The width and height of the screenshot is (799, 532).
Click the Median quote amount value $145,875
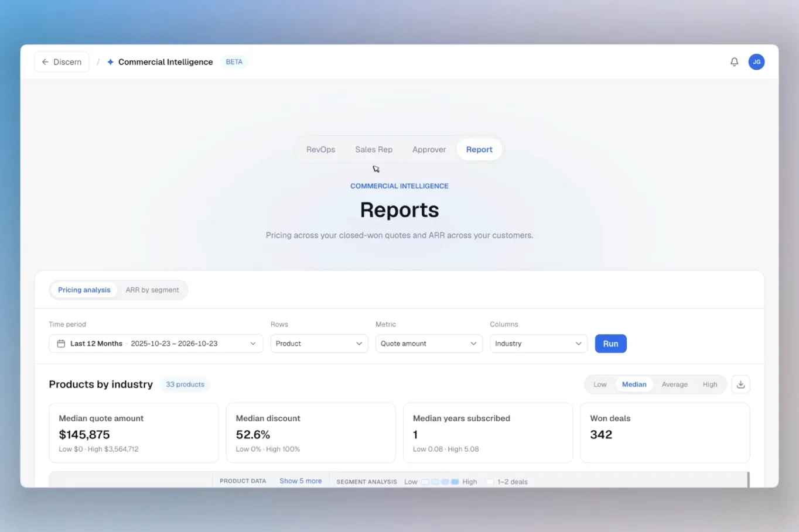tap(84, 435)
